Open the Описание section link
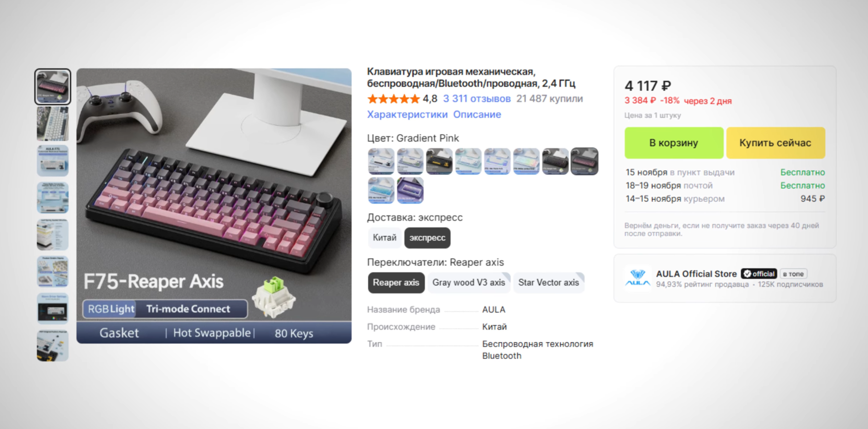This screenshot has height=429, width=868. point(477,114)
